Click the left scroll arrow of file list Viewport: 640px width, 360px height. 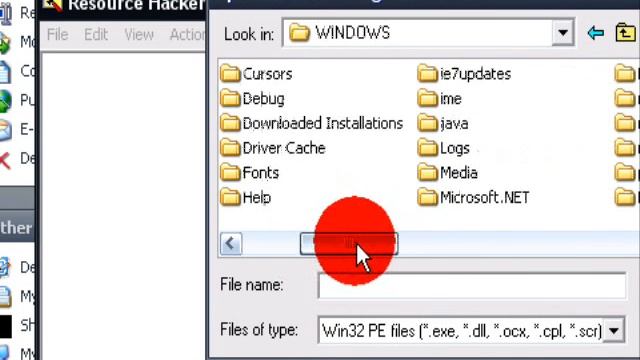click(231, 244)
